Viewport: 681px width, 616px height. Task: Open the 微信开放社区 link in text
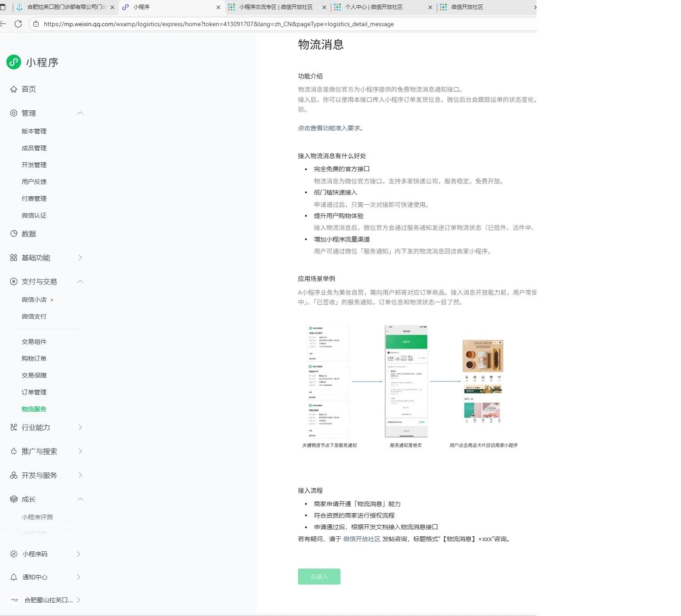[362, 539]
